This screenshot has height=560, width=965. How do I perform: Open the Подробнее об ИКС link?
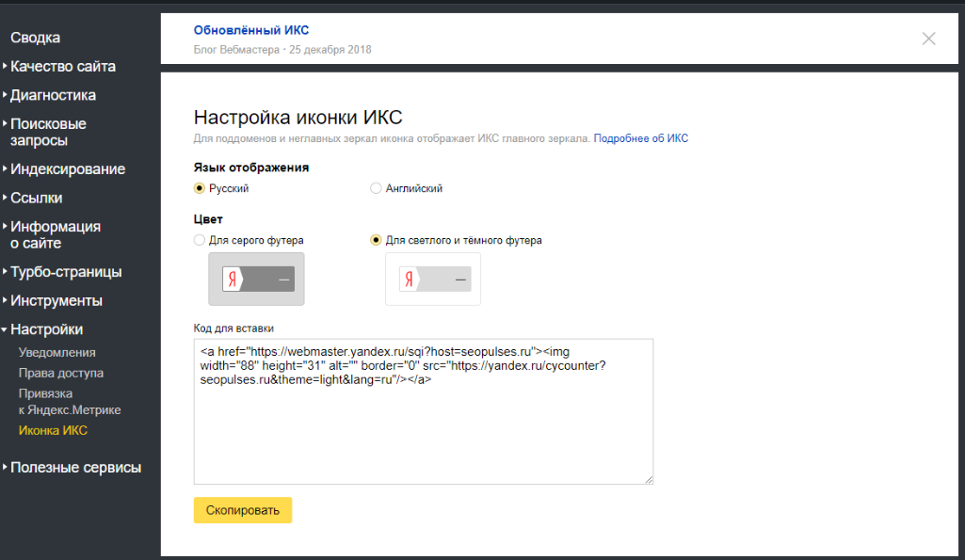641,138
